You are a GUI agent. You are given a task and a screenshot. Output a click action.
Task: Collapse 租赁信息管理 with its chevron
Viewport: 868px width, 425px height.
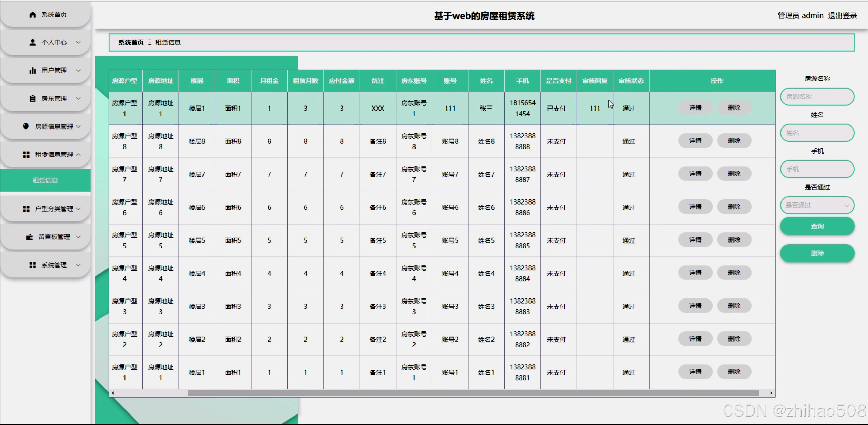[78, 155]
